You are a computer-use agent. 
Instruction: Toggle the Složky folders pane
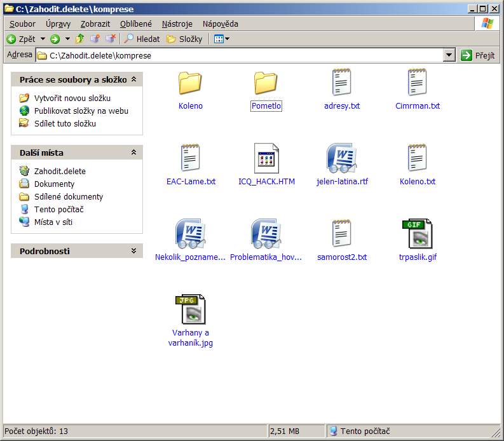point(184,39)
